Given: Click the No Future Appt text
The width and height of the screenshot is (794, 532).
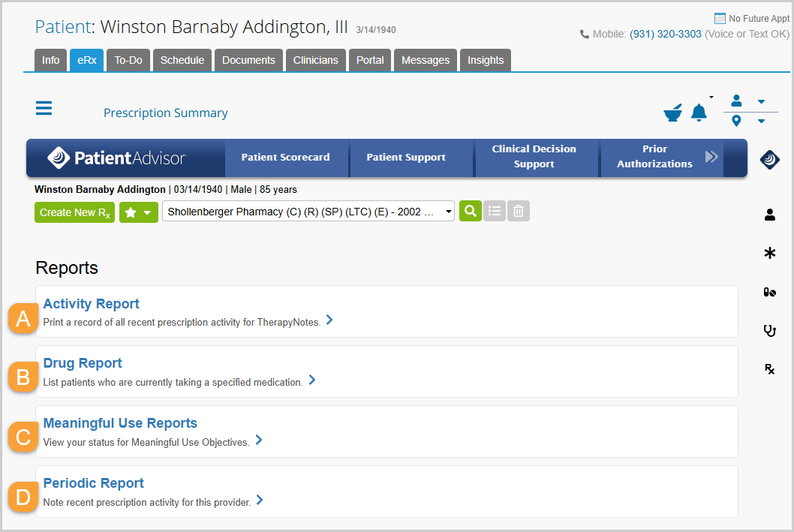Looking at the screenshot, I should click(759, 19).
